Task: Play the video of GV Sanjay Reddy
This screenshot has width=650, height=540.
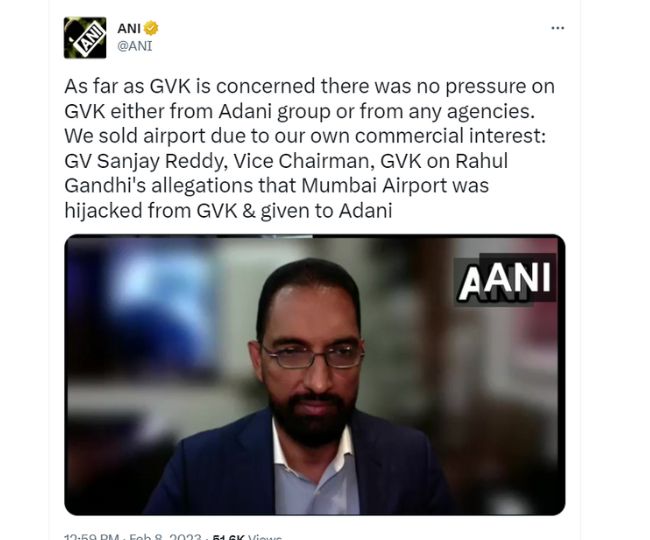Action: (315, 375)
